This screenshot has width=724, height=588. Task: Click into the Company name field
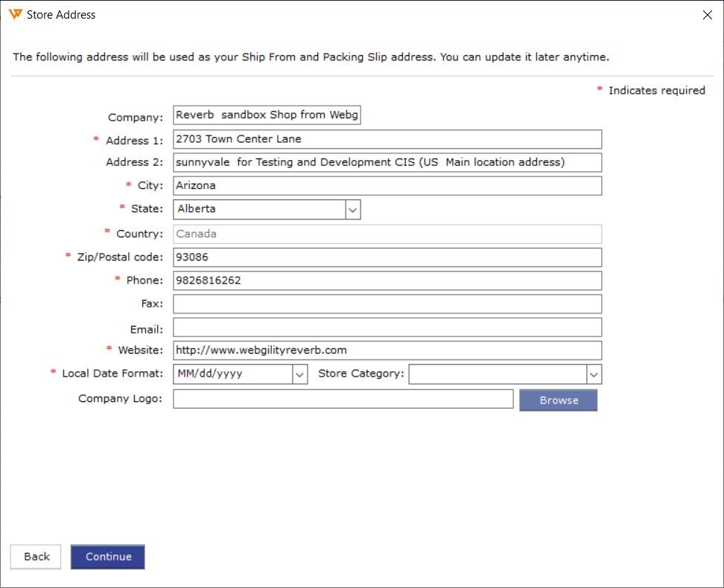pos(267,115)
